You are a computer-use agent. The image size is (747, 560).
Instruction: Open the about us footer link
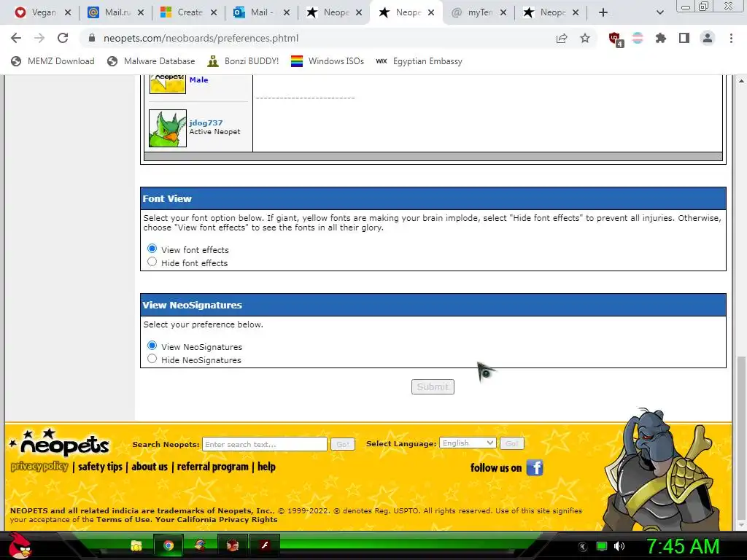pyautogui.click(x=150, y=467)
